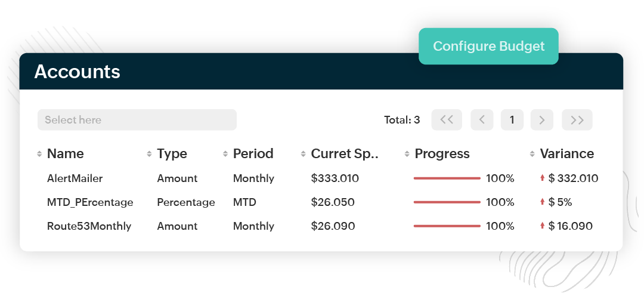Sort by Progress column sort icon
The image size is (644, 296).
click(407, 154)
